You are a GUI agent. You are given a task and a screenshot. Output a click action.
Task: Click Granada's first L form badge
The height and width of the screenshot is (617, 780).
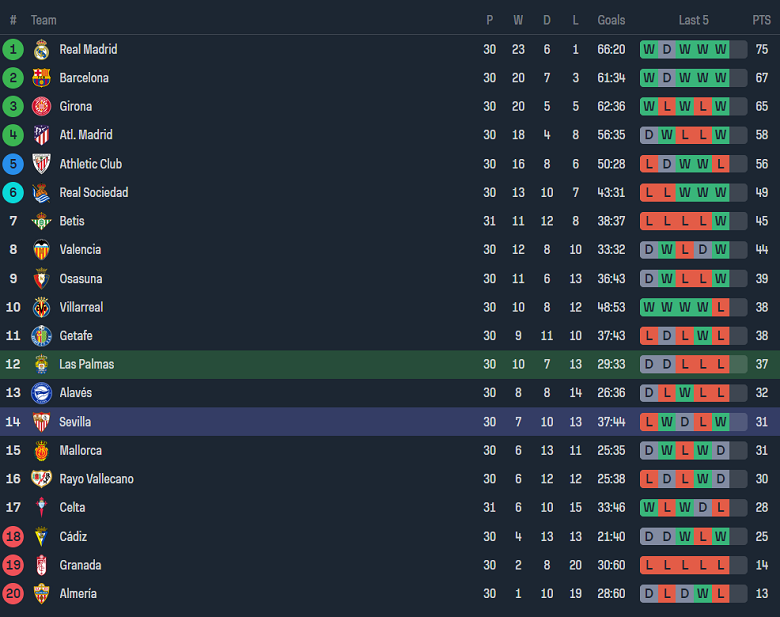coord(649,565)
